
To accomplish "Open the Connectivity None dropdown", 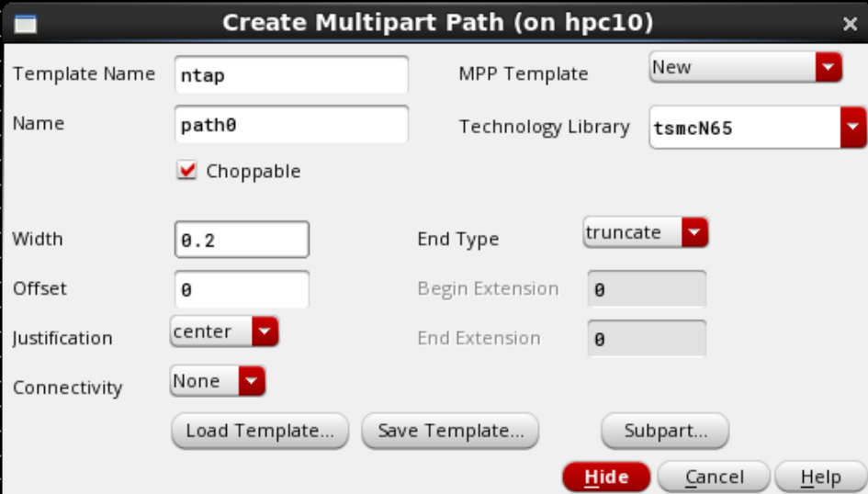I will tap(218, 380).
